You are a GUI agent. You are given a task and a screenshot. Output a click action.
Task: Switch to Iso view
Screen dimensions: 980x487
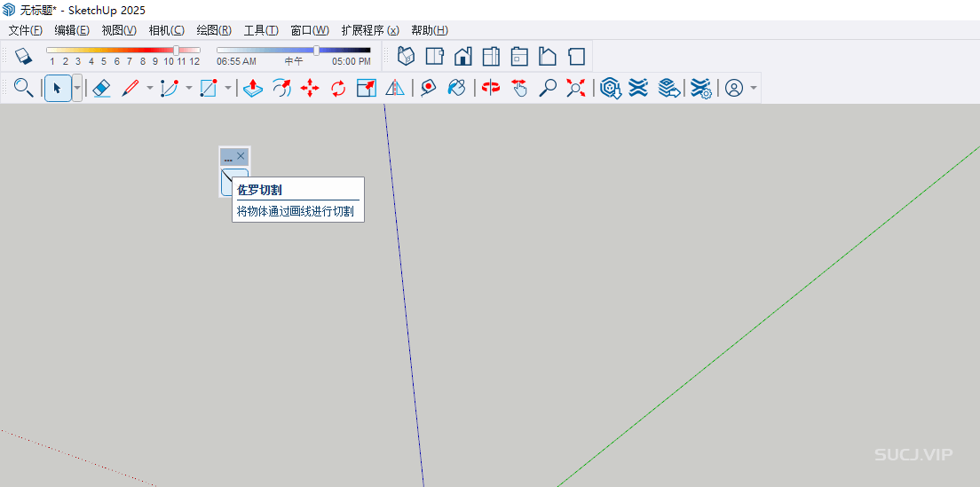tap(406, 57)
